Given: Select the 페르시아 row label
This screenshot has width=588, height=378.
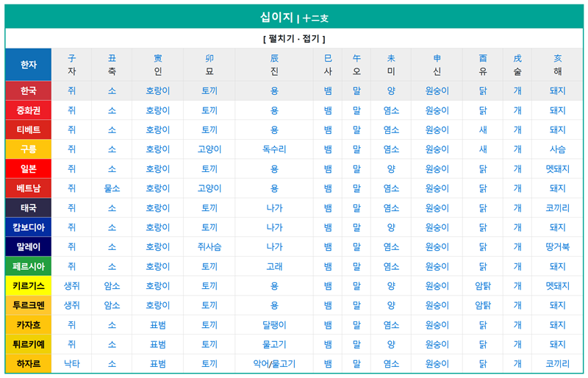Looking at the screenshot, I should click(29, 266).
